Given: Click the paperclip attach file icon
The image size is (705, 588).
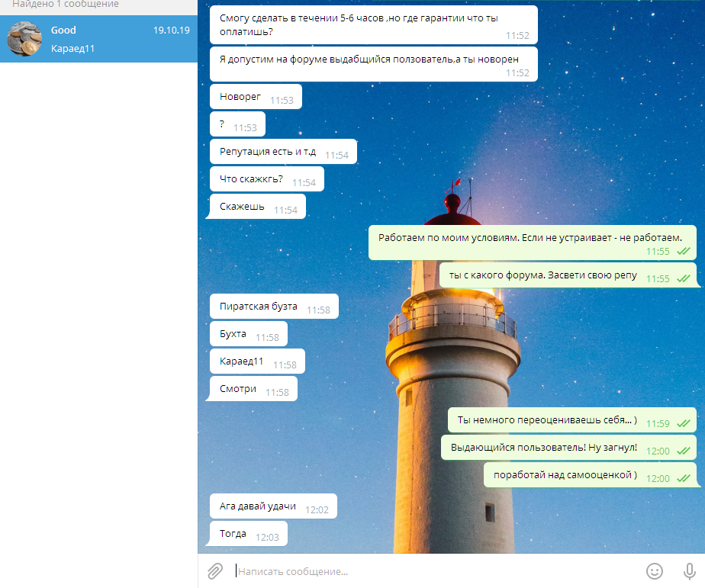Looking at the screenshot, I should (215, 571).
